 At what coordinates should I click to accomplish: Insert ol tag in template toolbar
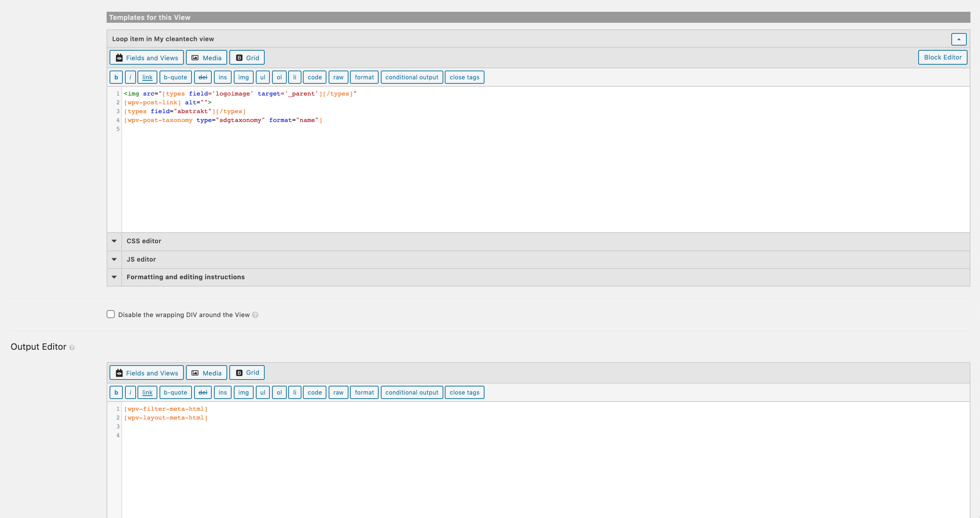point(279,77)
